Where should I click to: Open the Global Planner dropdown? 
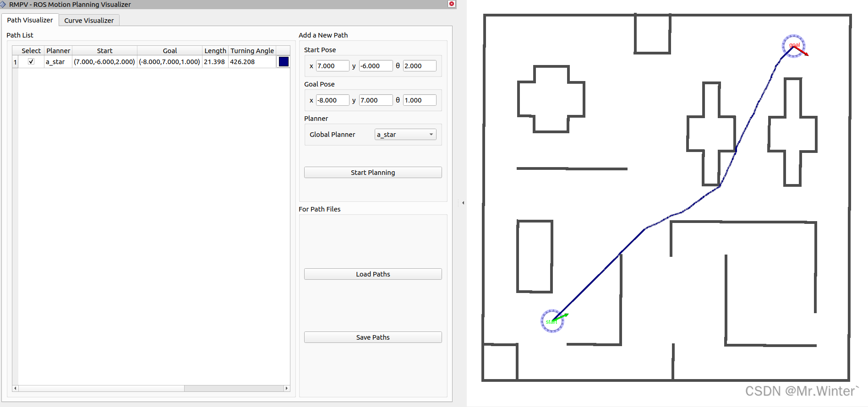pyautogui.click(x=405, y=135)
